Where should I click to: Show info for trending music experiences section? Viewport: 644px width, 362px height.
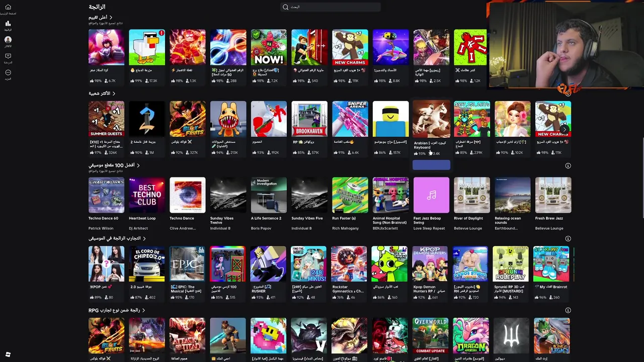[568, 238]
